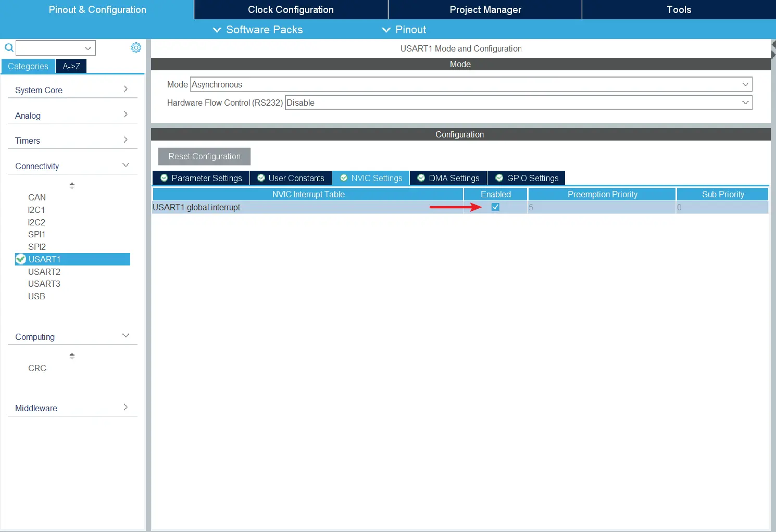Open the GPIO Settings tab
Viewport: 776px width, 532px height.
point(527,178)
